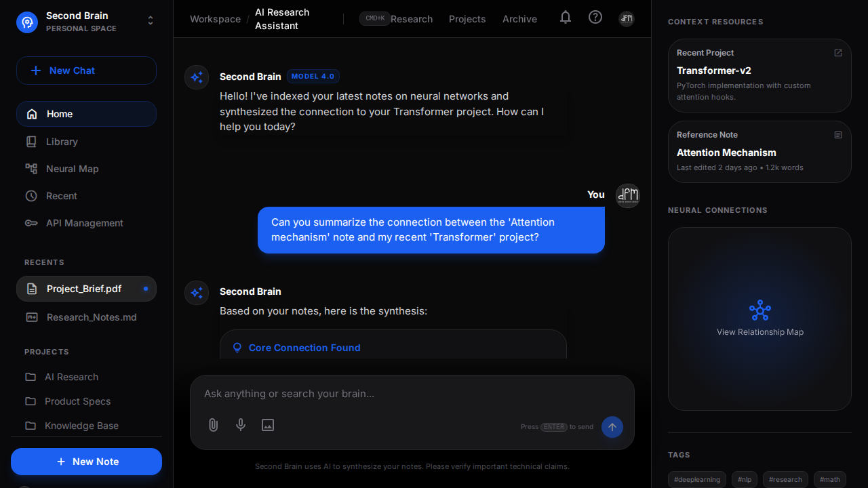Open the notifications bell

point(566,18)
